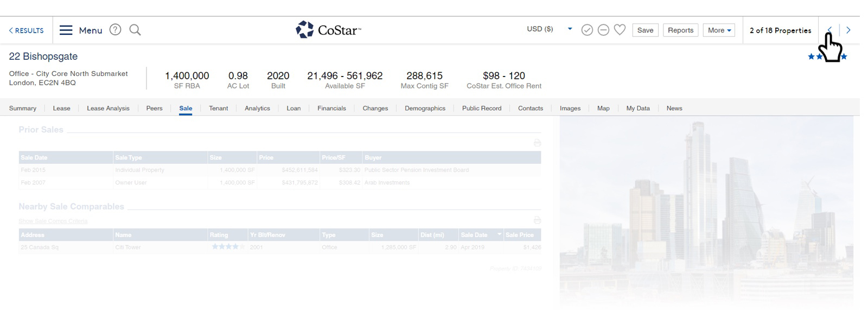868x330 pixels.
Task: Open the More dropdown button
Action: [719, 30]
